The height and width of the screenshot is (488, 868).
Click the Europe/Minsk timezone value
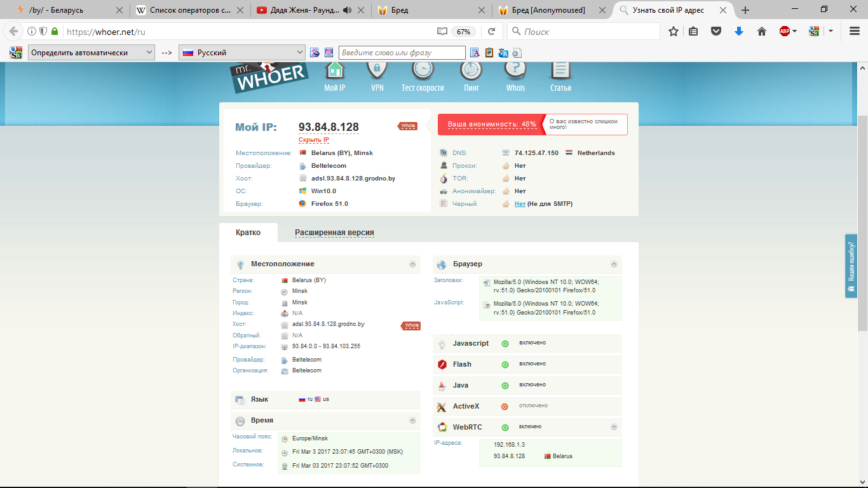310,438
